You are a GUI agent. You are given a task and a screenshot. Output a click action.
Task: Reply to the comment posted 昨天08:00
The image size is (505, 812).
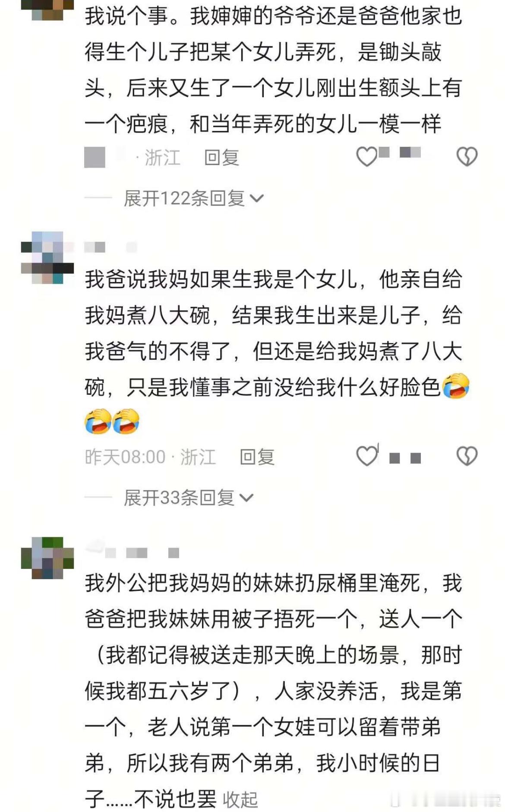[x=257, y=457]
